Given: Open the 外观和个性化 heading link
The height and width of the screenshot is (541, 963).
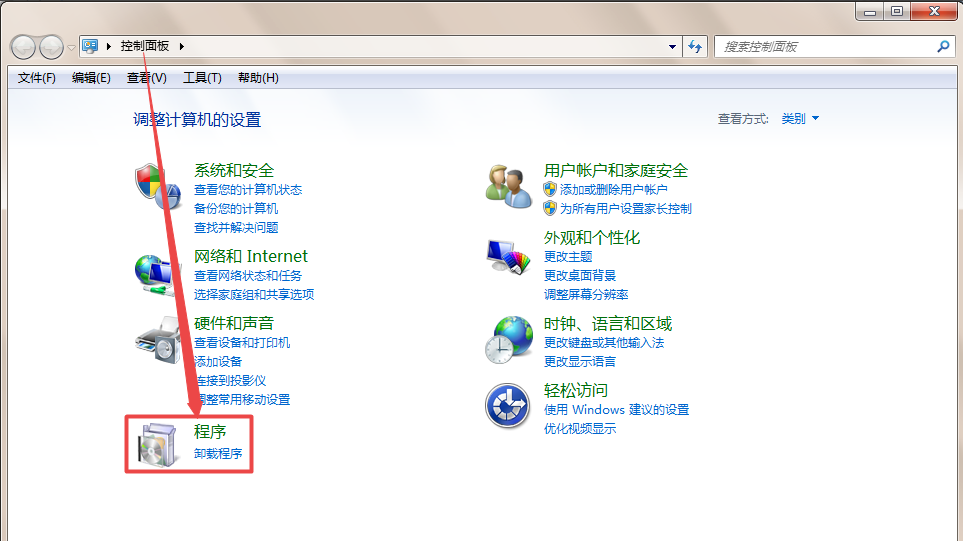Looking at the screenshot, I should [x=592, y=238].
